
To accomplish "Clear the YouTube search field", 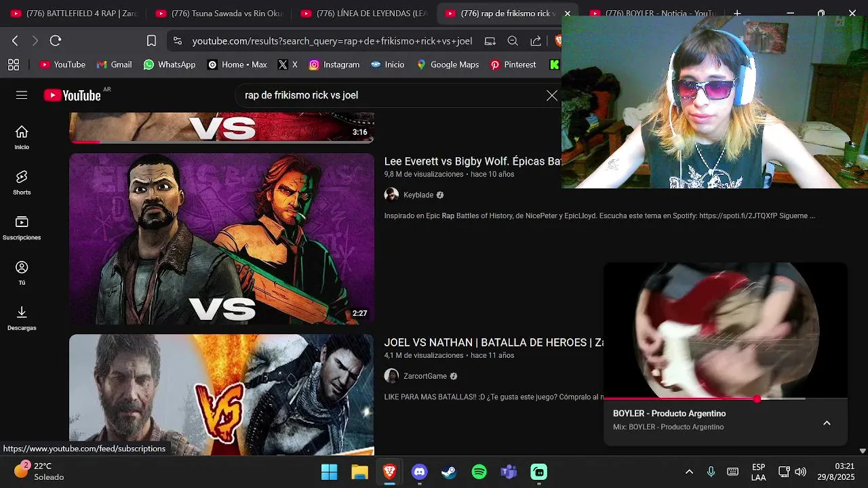I will 552,96.
